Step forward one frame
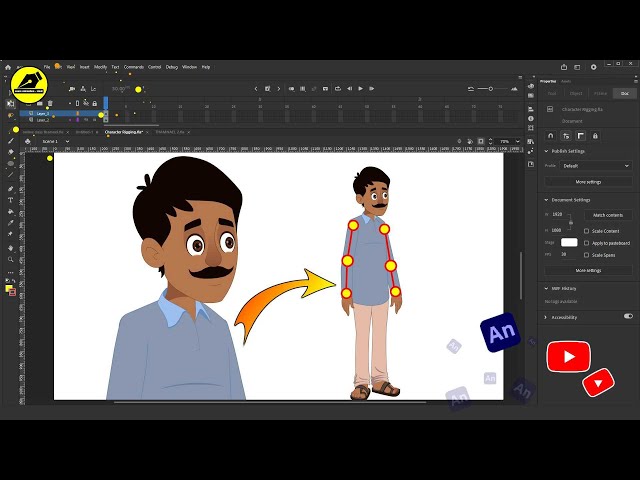 click(371, 89)
